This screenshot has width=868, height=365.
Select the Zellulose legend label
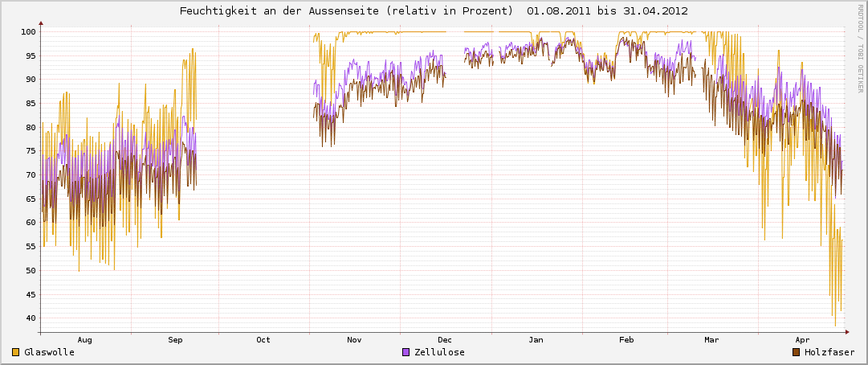[x=439, y=352]
